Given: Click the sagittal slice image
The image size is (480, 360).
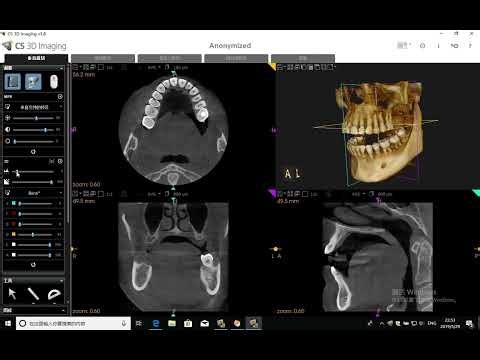Looking at the screenshot, I should (x=377, y=257).
